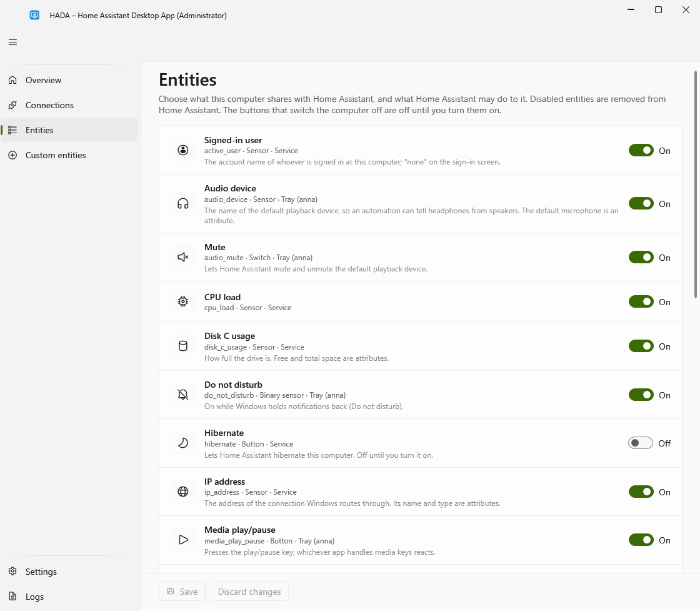Click the Discard changes button
Image resolution: width=700 pixels, height=611 pixels.
click(249, 592)
